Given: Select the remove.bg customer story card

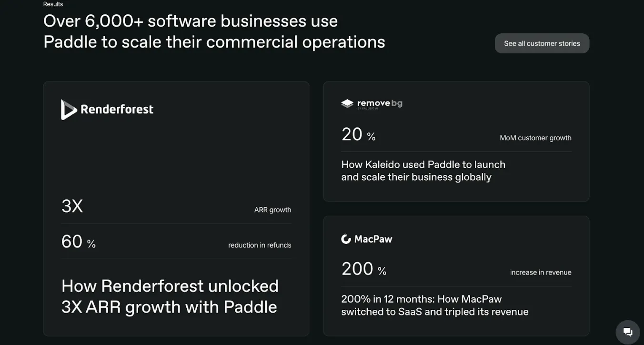Looking at the screenshot, I should (456, 141).
